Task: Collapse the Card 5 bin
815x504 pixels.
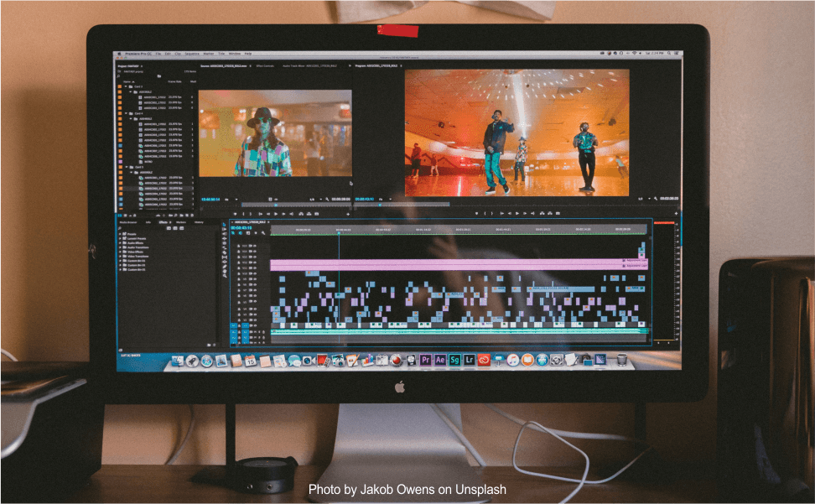Action: [126, 168]
